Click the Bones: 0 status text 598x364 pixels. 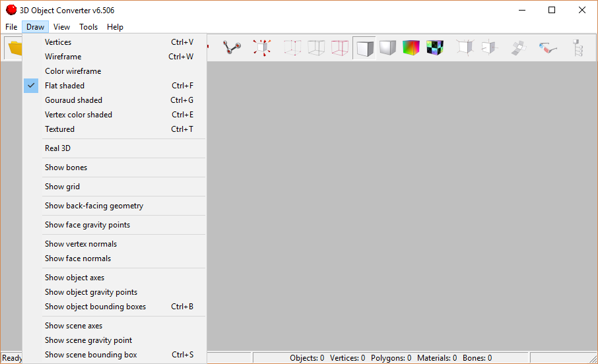[x=477, y=358]
